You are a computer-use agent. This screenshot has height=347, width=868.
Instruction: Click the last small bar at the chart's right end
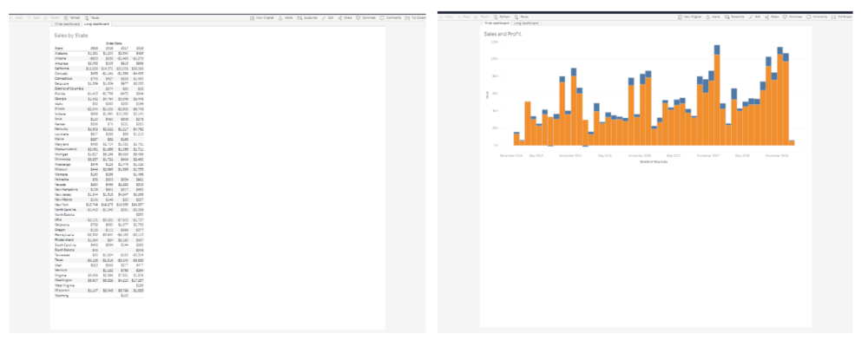pyautogui.click(x=792, y=143)
